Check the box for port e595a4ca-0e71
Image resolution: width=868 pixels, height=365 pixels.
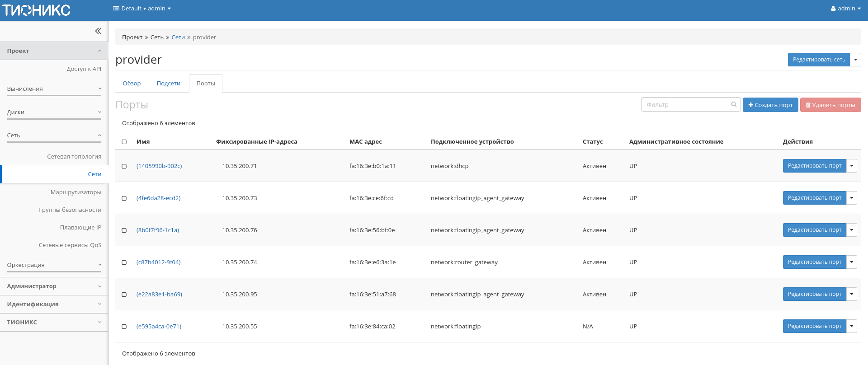(124, 327)
